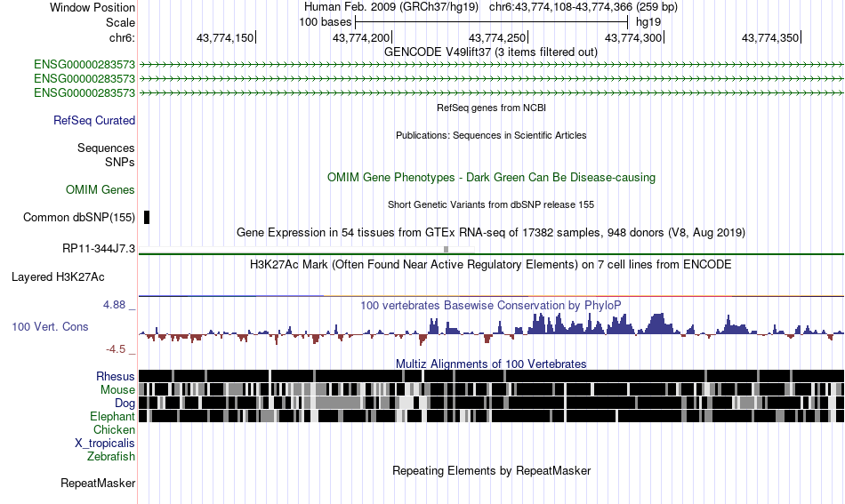Open the H3K27Ac Mark ENCODE track title
The width and height of the screenshot is (845, 504).
coord(490,264)
